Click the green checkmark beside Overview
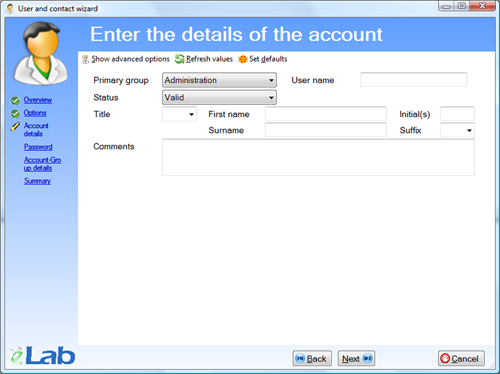 [x=15, y=100]
